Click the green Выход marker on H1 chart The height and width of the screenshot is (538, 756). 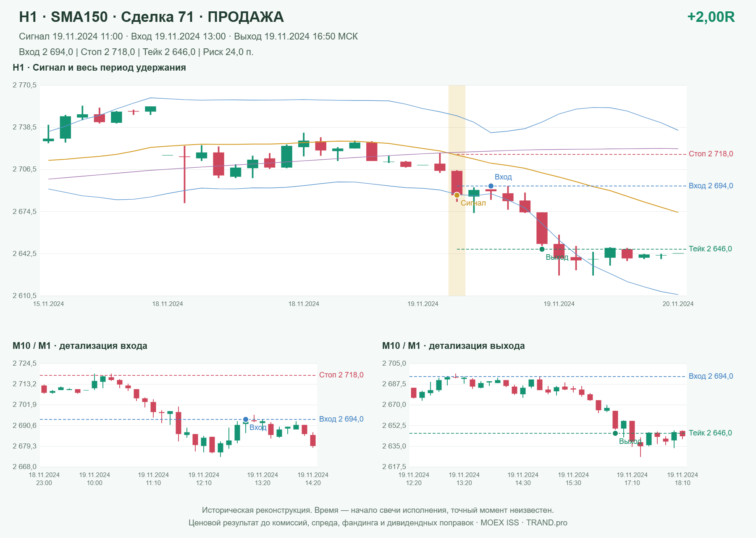542,249
